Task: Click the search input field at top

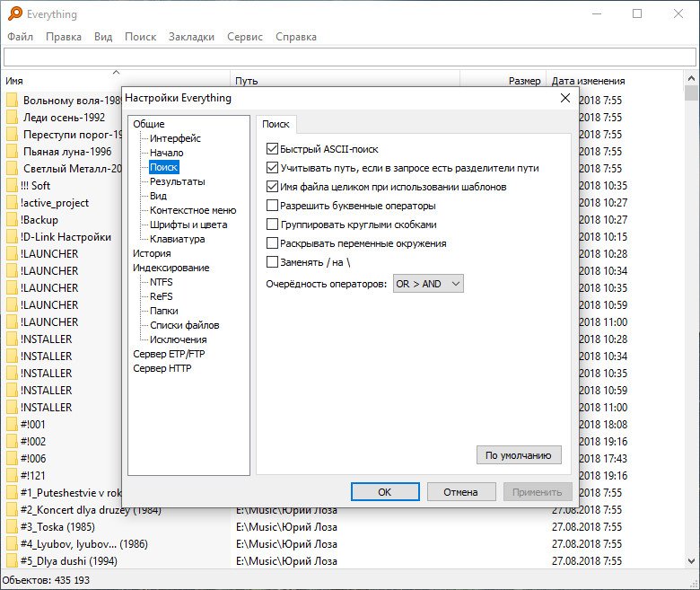Action: tap(350, 57)
